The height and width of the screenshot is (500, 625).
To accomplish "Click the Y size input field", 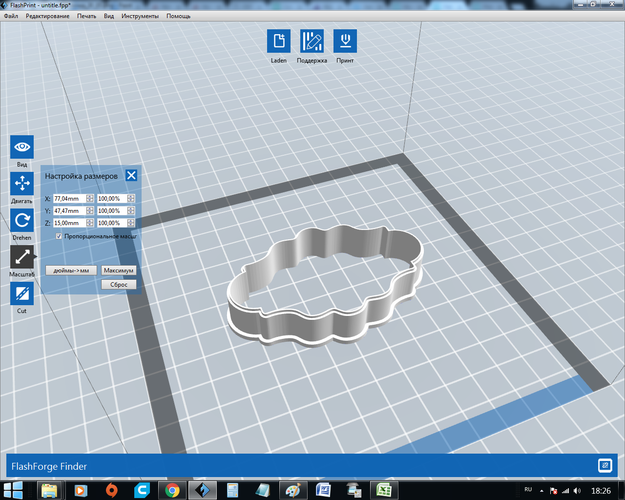I will pos(70,211).
